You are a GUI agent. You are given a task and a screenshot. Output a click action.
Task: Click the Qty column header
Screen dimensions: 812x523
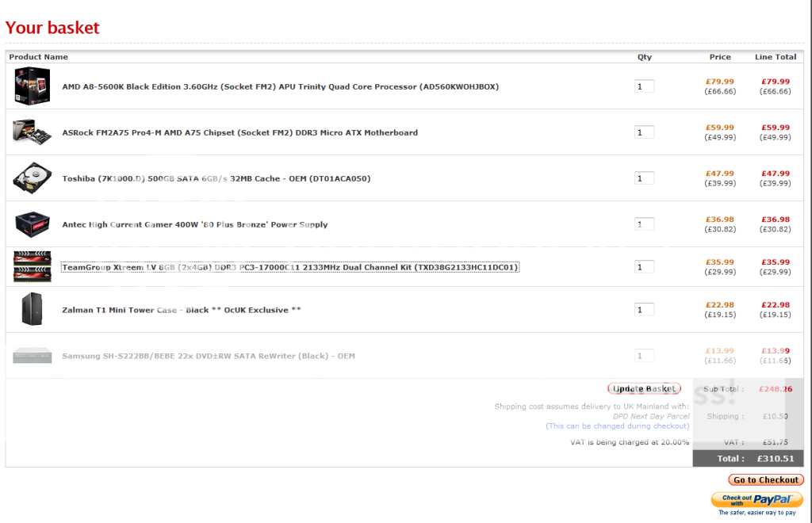[644, 57]
